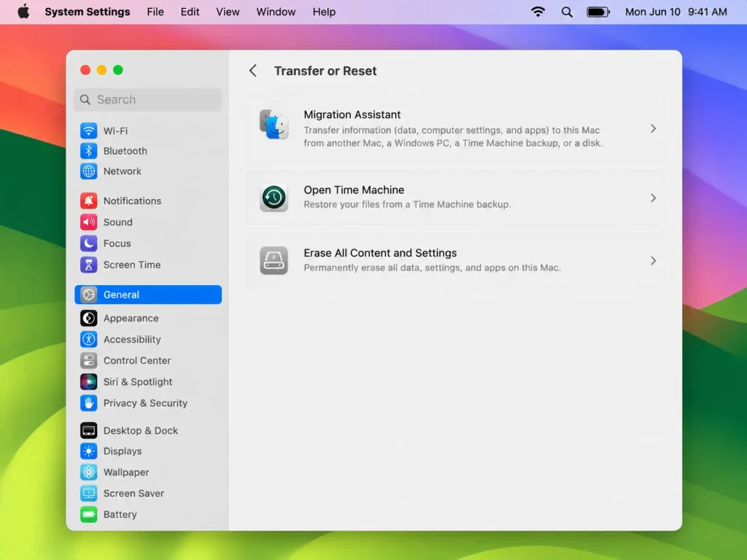Go back with the back arrow button
The height and width of the screenshot is (560, 747).
253,71
